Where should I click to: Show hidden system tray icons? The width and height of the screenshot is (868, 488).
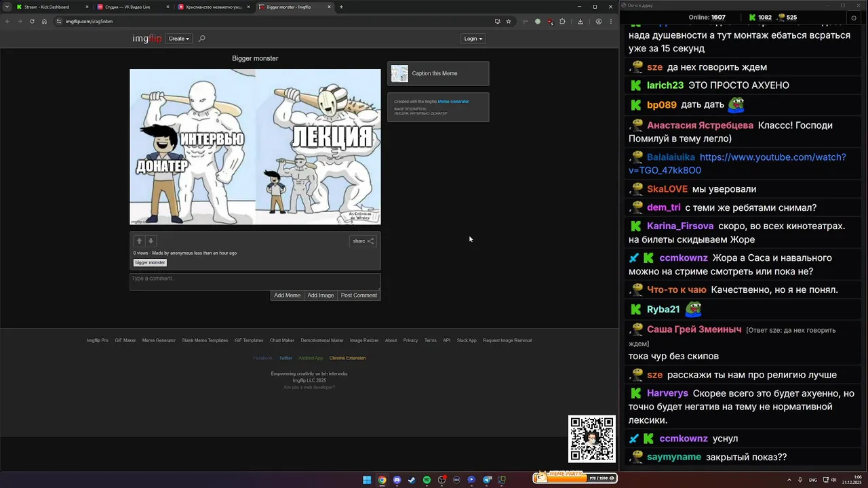(790, 480)
